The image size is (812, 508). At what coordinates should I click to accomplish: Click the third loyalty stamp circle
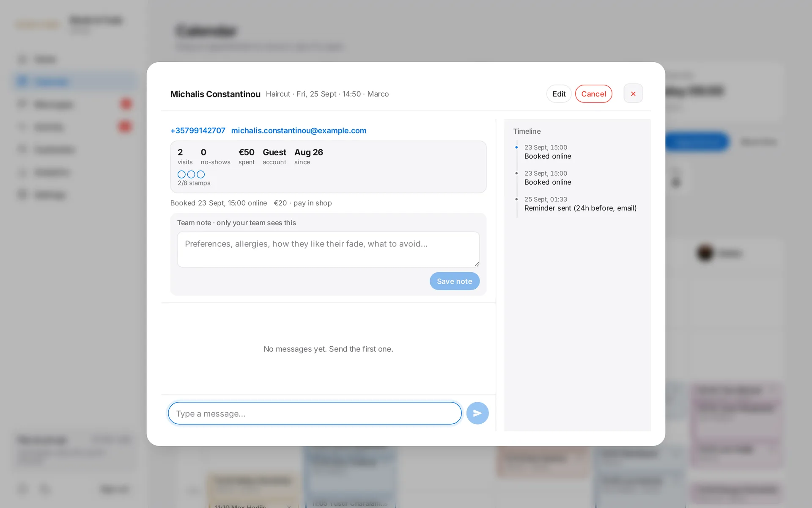201,174
